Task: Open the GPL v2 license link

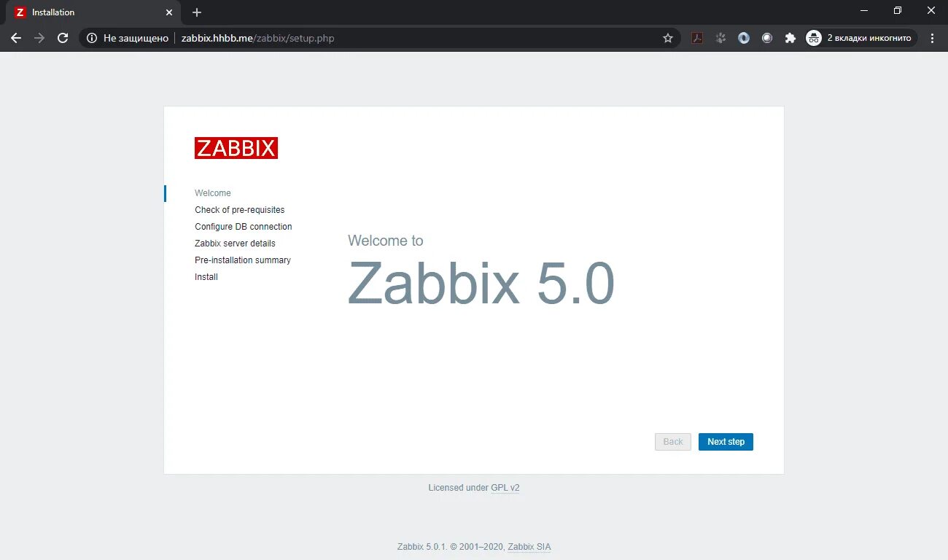Action: (505, 488)
